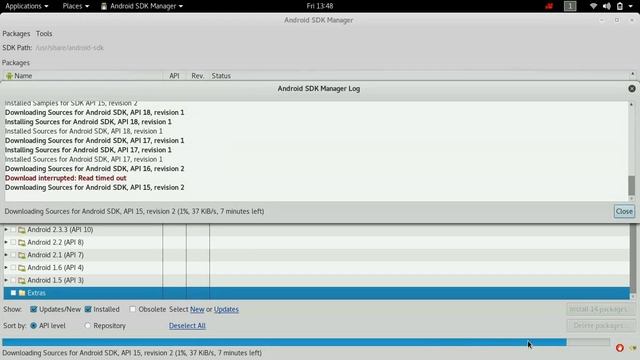
Task: Click log line 'Downloading Sources for Android SDK, API 16'
Action: point(95,169)
